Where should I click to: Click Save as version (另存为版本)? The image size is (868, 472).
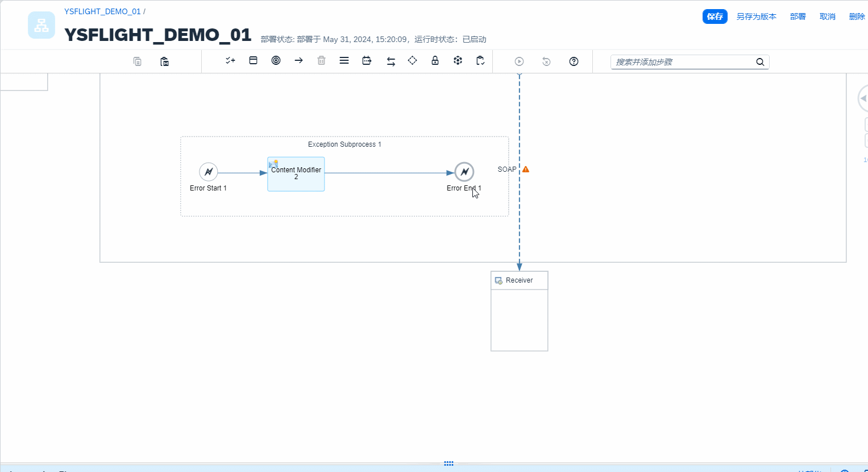pyautogui.click(x=756, y=16)
